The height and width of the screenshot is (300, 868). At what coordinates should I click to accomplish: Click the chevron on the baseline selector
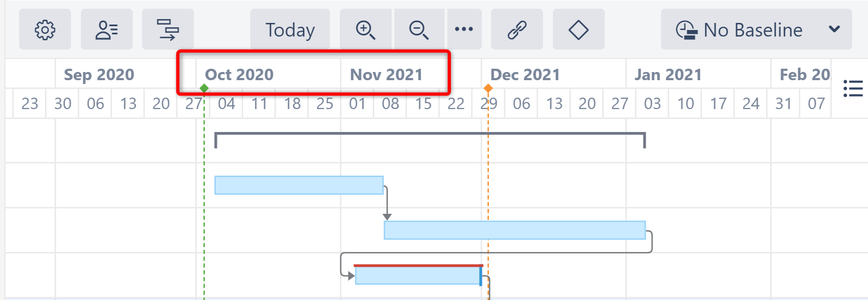tap(834, 29)
